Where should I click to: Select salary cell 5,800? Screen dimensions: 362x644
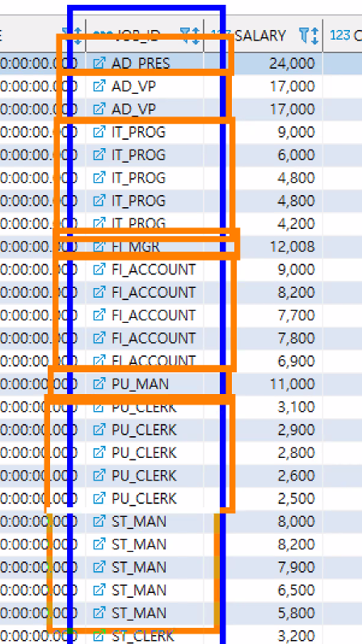(263, 613)
